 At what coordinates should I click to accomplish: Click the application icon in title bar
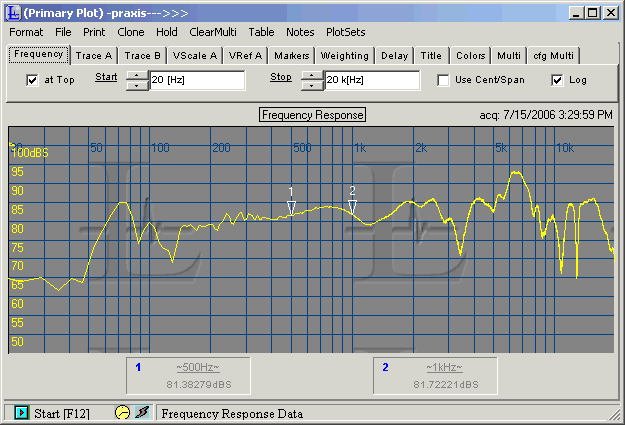click(14, 12)
